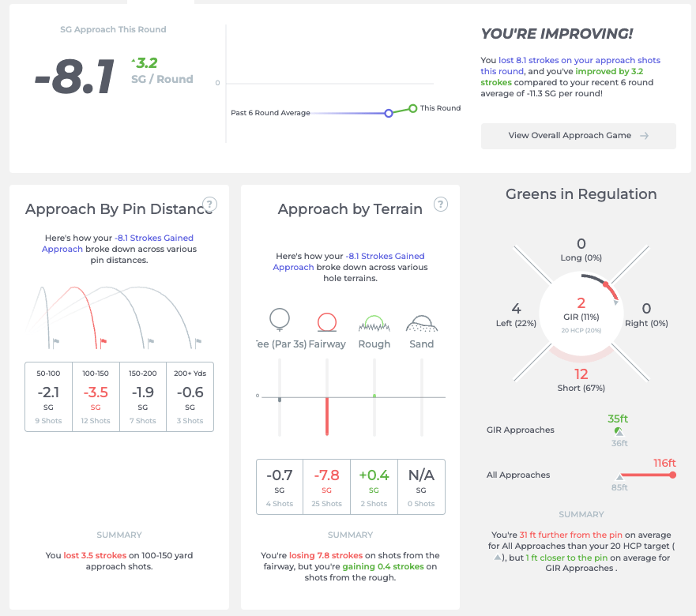Viewport: 696px width, 616px height.
Task: Click the 200+ Yds flag icon
Action: [198, 343]
